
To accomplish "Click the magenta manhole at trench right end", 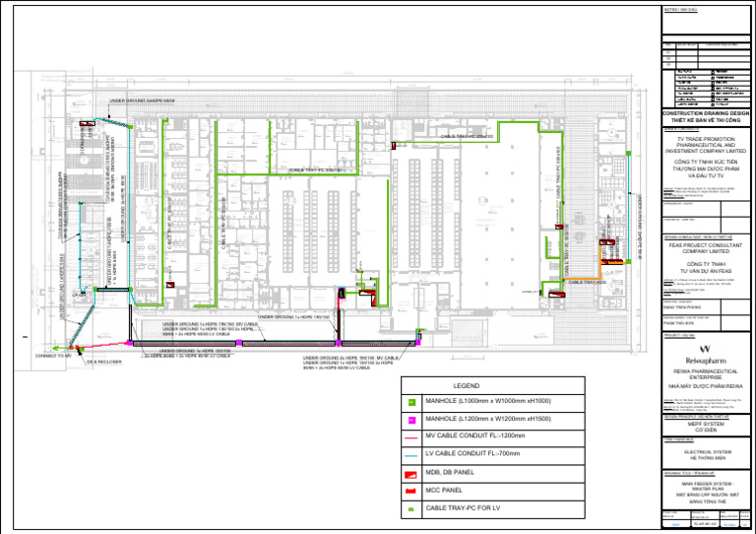I will pos(417,343).
